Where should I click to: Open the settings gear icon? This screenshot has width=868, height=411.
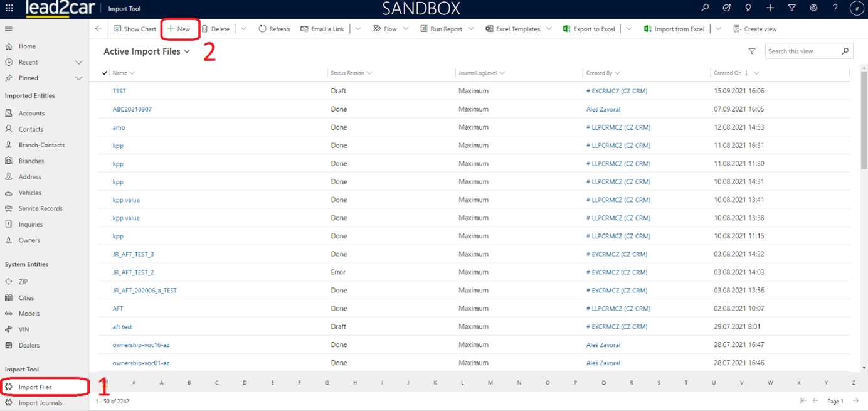(x=813, y=8)
